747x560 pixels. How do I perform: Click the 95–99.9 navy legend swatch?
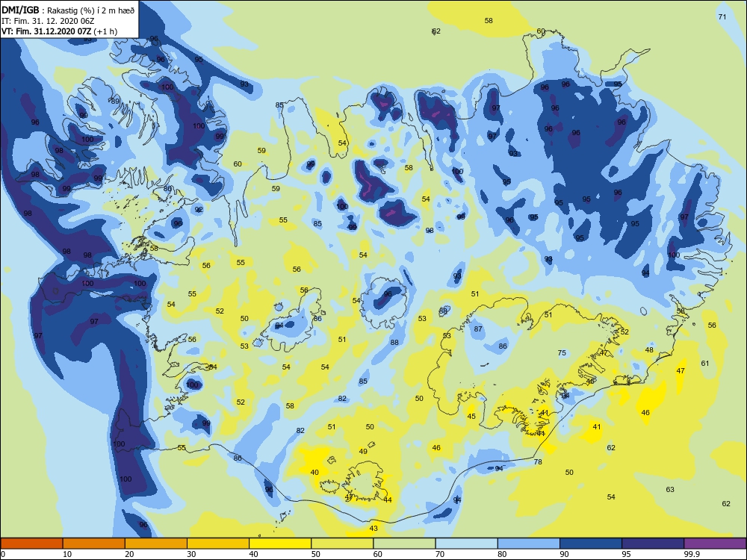click(x=653, y=544)
